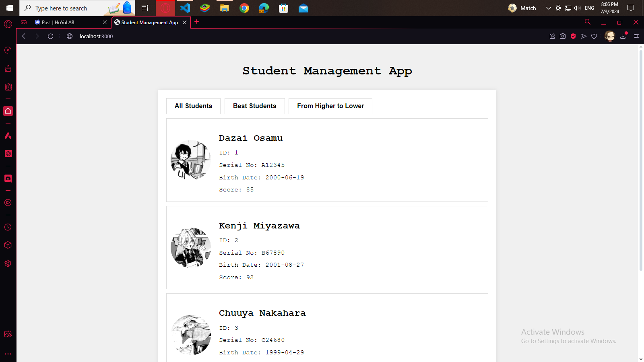Image resolution: width=644 pixels, height=362 pixels.
Task: Open the Windows Start menu
Action: coord(9,8)
